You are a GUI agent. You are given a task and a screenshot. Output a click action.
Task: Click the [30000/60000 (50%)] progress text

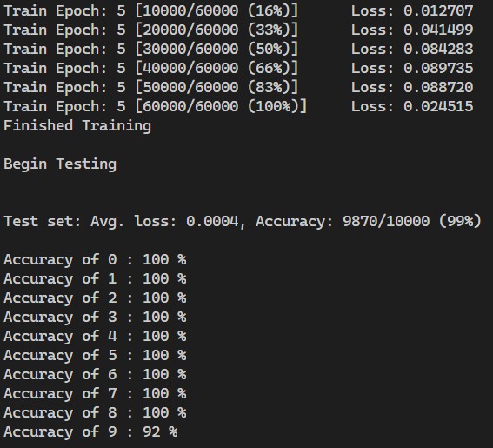click(217, 49)
